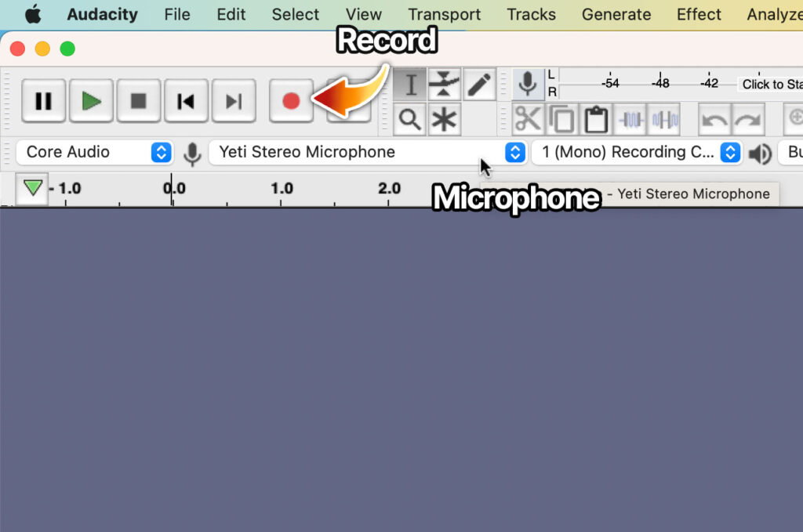Skip to start of project
The width and height of the screenshot is (803, 532).
[x=186, y=101]
